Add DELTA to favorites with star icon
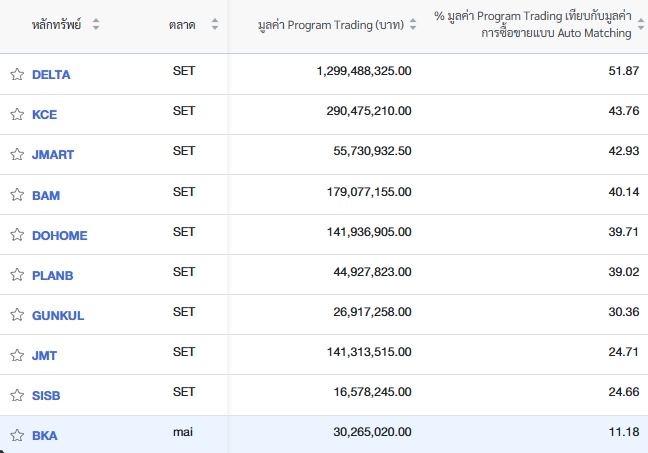 (17, 74)
